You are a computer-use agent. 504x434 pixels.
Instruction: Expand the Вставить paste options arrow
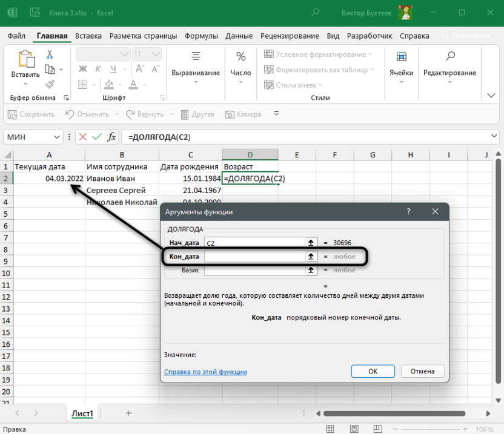(x=25, y=84)
